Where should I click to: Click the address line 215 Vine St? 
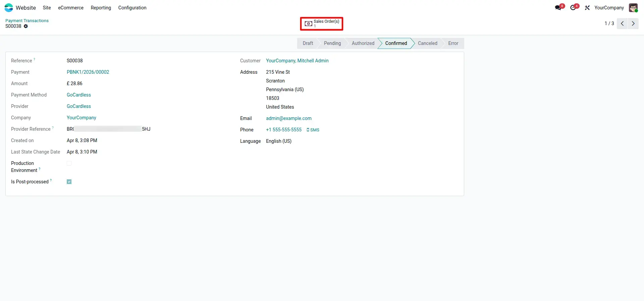click(x=278, y=72)
